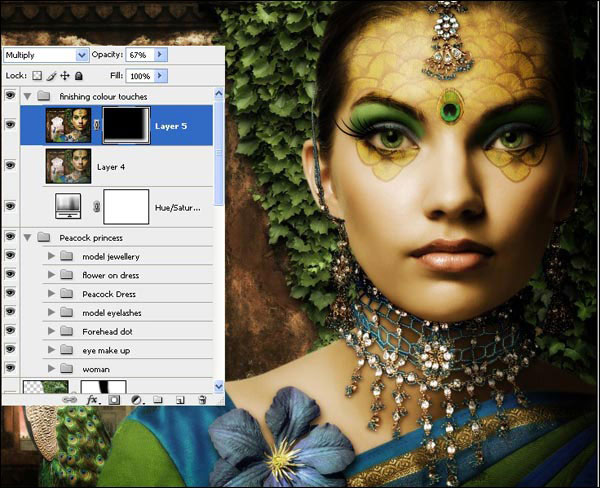This screenshot has height=488, width=600.
Task: Open the Opacity slider arrow
Action: point(161,55)
